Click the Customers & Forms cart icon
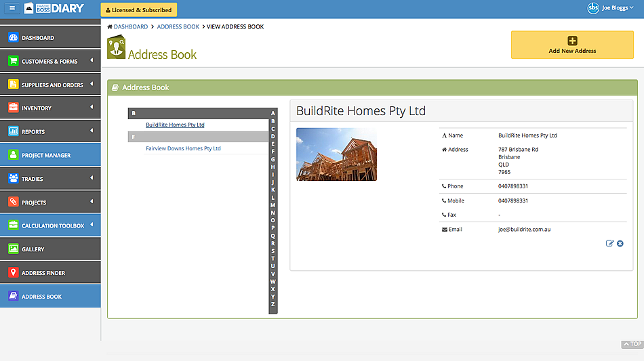 click(x=13, y=61)
